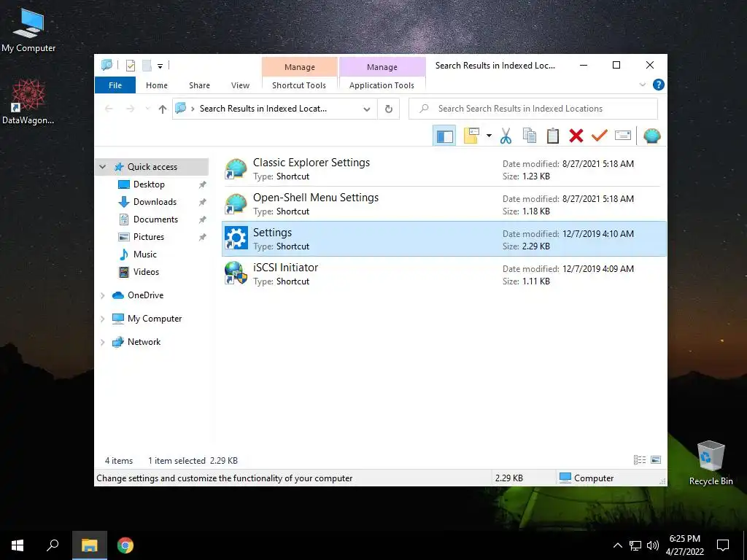The image size is (747, 560).
Task: Expand the ribbon with the chevron next to Help
Action: (642, 85)
